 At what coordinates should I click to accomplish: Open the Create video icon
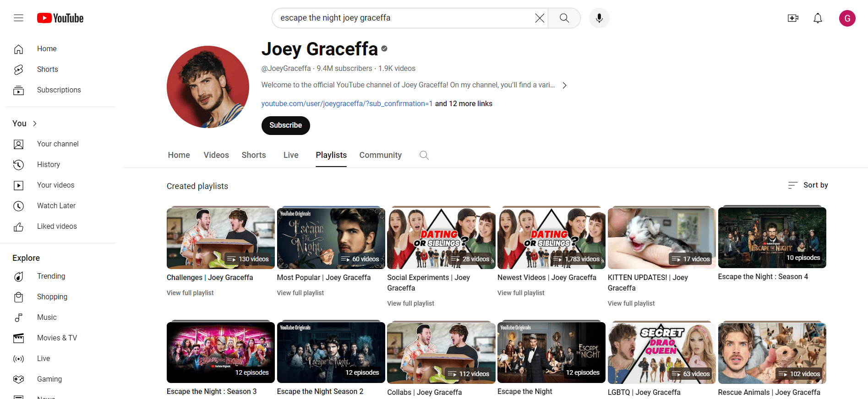[793, 18]
